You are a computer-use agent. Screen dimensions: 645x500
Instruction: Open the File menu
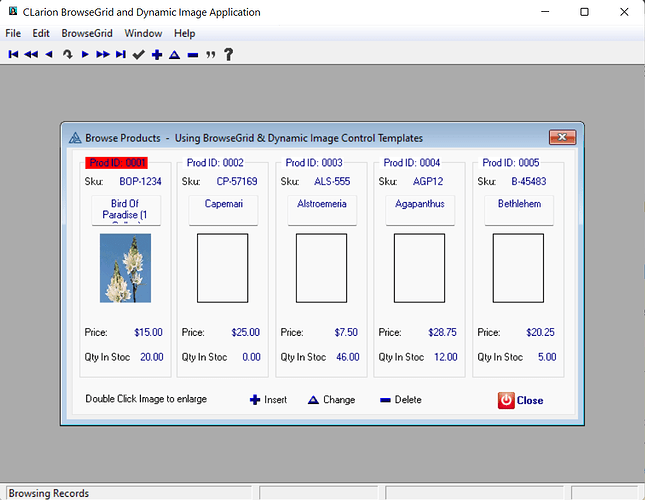[13, 33]
